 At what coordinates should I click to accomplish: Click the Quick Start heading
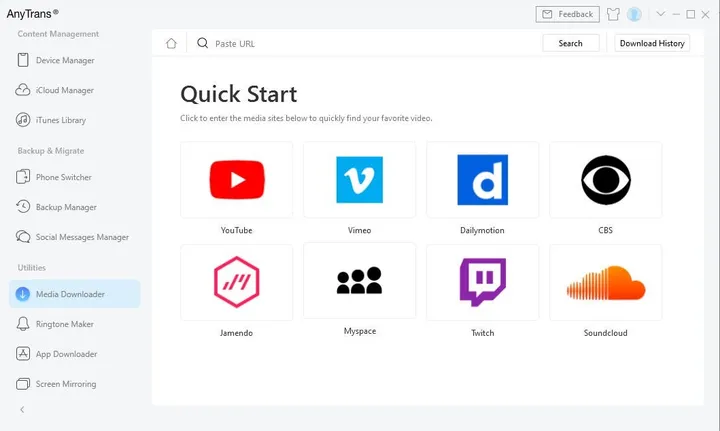(x=239, y=94)
